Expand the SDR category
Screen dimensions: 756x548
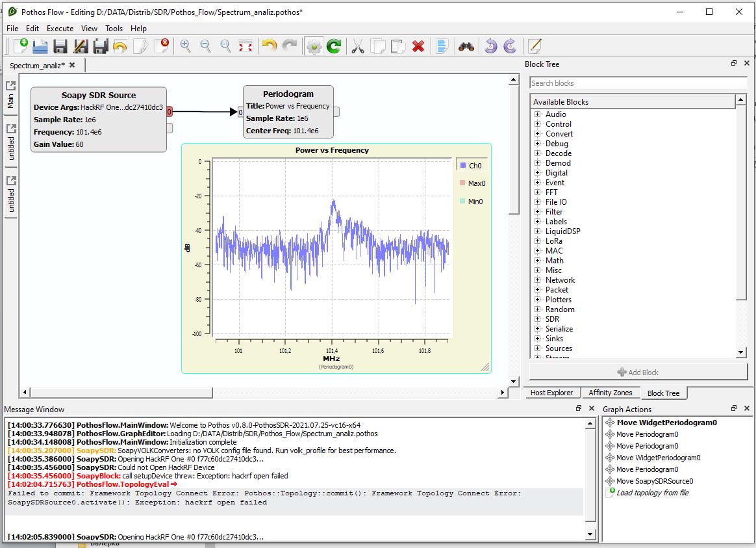(538, 319)
